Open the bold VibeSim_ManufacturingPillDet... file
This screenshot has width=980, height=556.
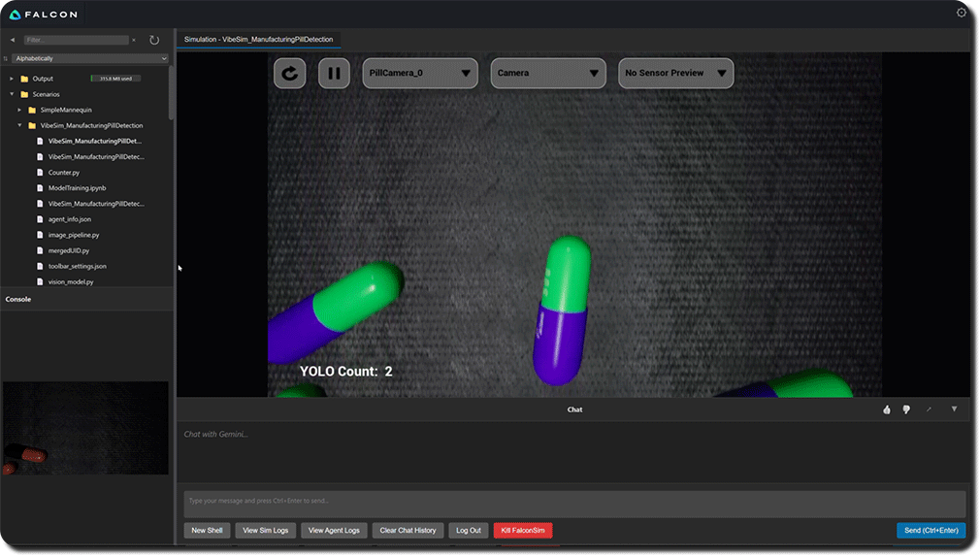pyautogui.click(x=94, y=142)
